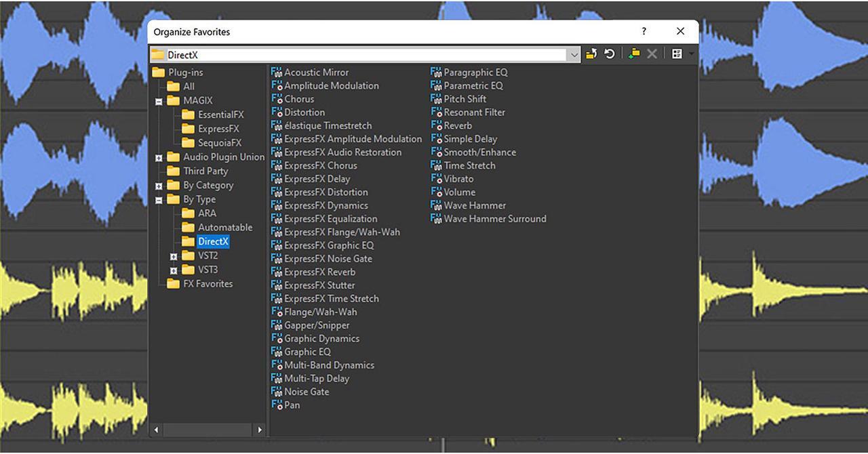The width and height of the screenshot is (868, 454).
Task: Select the Reverb plug-in icon
Action: coord(436,125)
